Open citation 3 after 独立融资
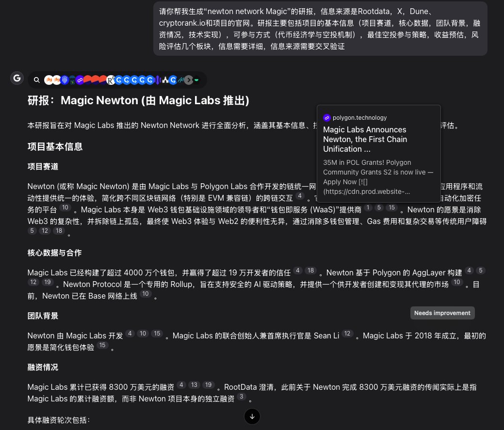This screenshot has height=430, width=504. tap(242, 396)
